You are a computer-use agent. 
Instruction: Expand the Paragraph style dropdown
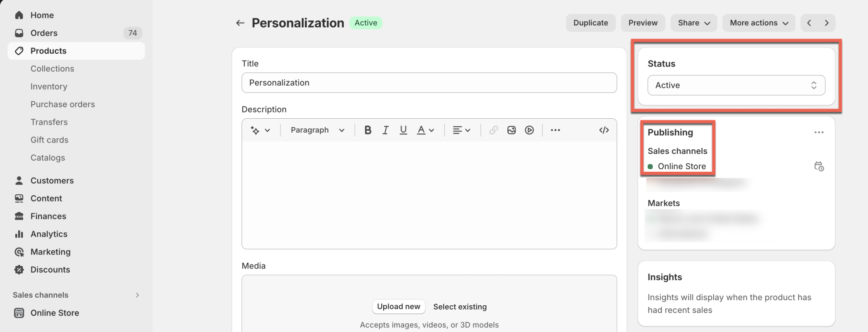(x=317, y=130)
